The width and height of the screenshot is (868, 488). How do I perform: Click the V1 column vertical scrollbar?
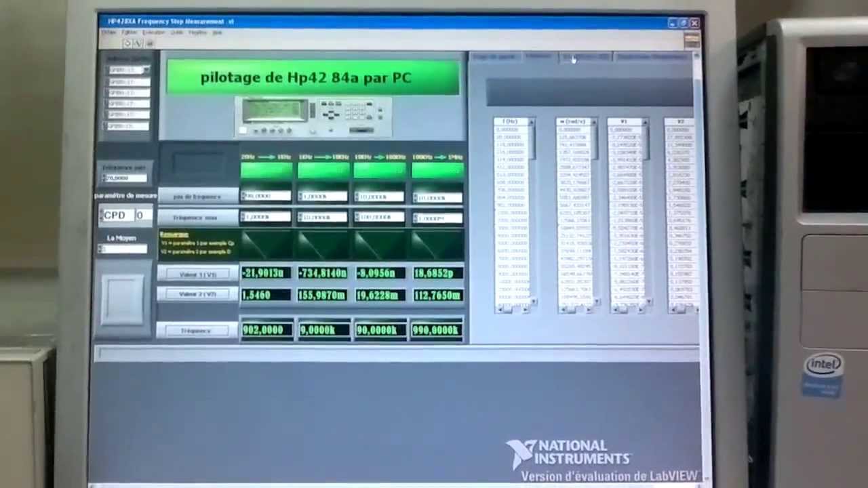pos(646,211)
